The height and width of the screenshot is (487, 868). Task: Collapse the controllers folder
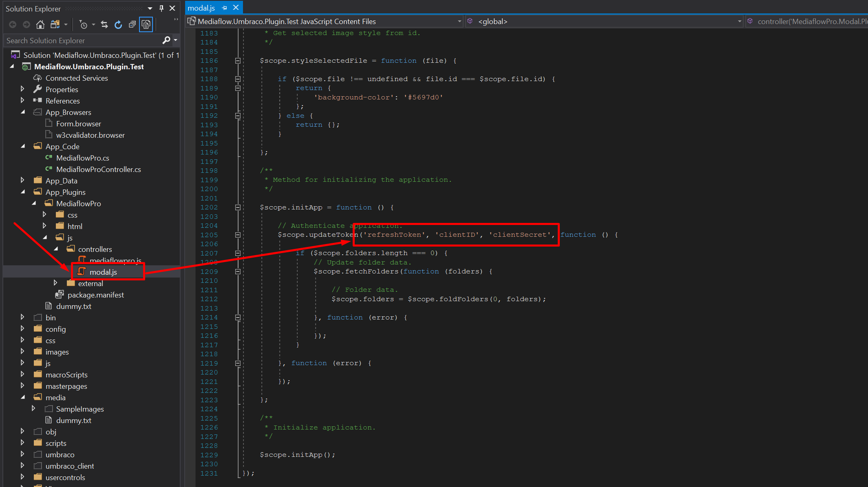pos(56,249)
